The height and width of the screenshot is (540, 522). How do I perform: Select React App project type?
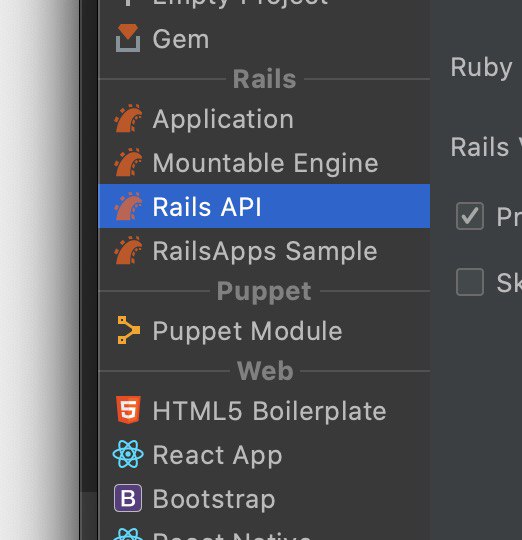point(264,455)
